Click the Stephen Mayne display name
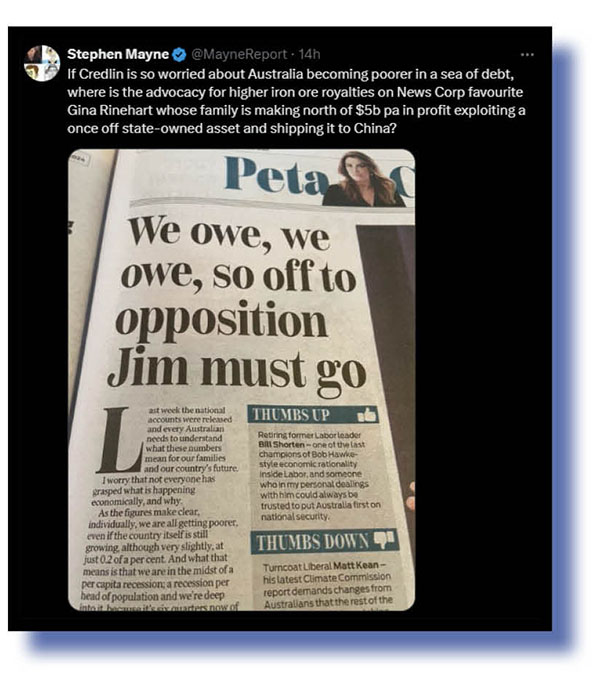The height and width of the screenshot is (673, 595). click(118, 54)
